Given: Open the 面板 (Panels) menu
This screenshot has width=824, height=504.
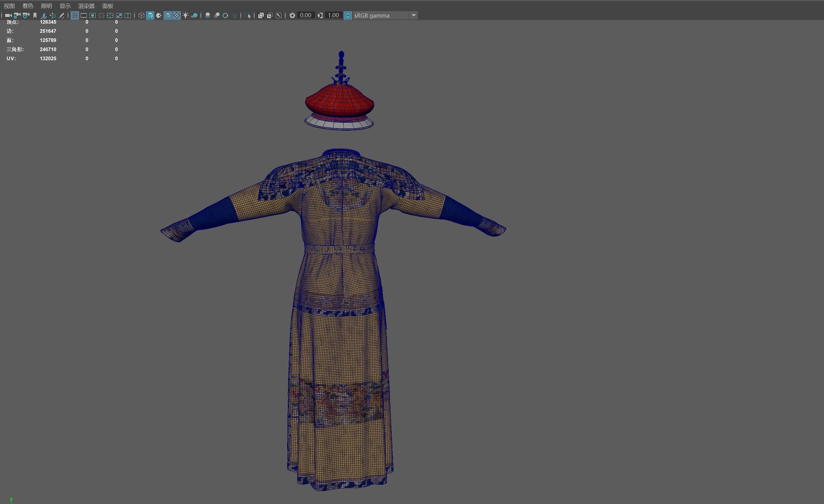Looking at the screenshot, I should click(108, 6).
